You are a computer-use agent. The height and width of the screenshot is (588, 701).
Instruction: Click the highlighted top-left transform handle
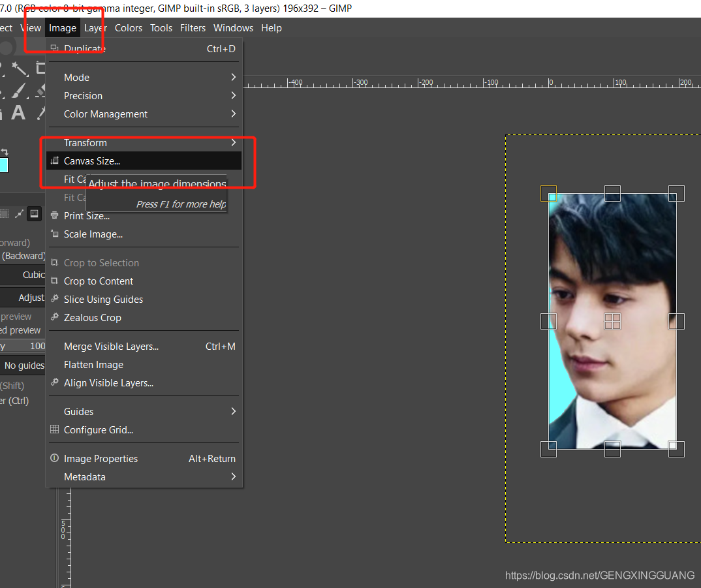point(548,194)
